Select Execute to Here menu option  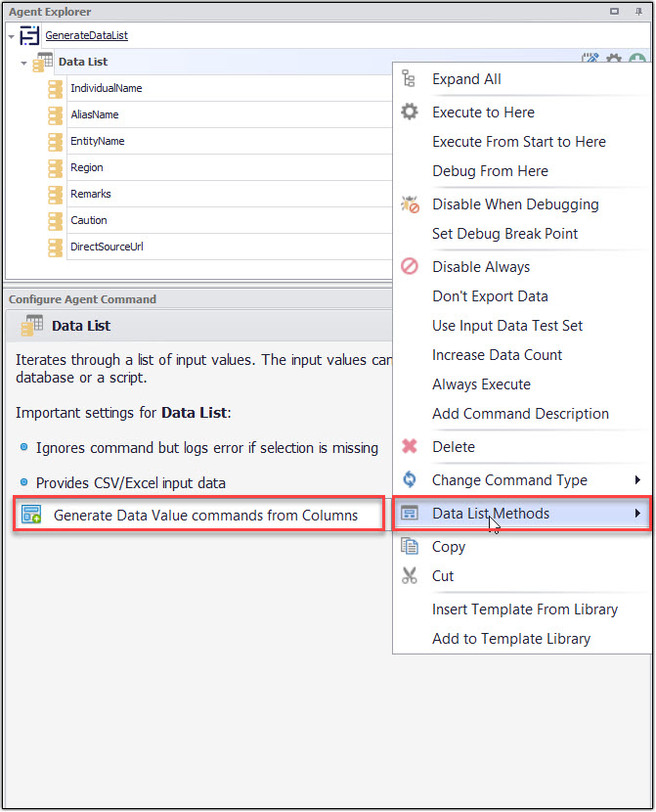(483, 113)
